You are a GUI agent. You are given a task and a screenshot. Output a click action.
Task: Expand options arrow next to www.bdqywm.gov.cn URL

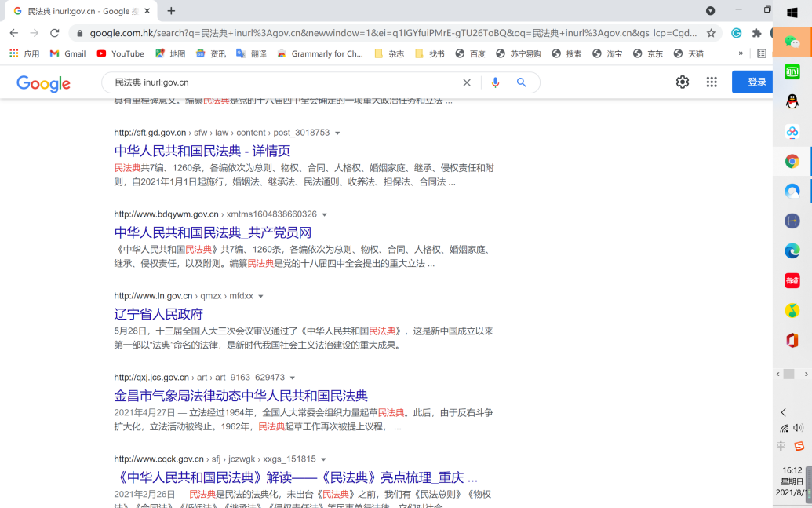[325, 214]
